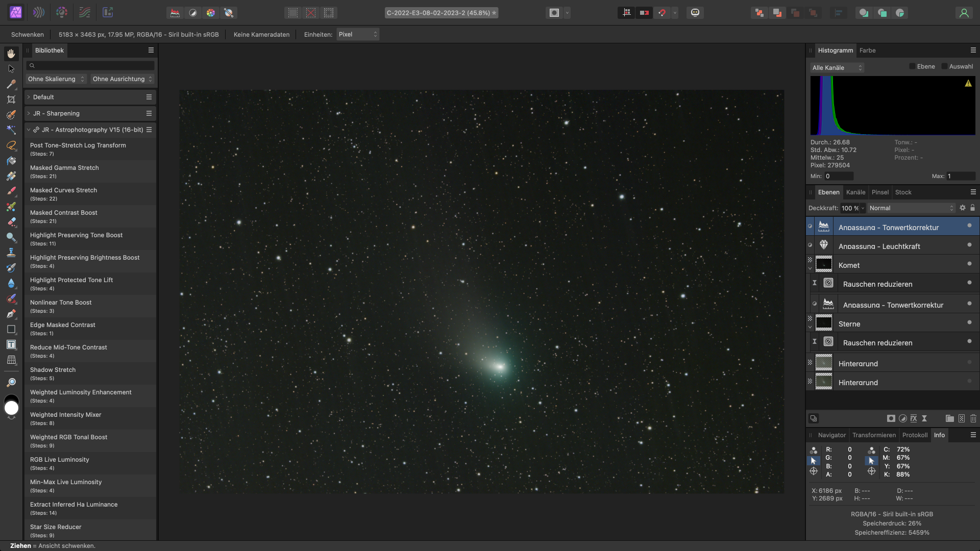
Task: Toggle visibility of the selected Tonwertkorrektur layer
Action: tap(969, 226)
